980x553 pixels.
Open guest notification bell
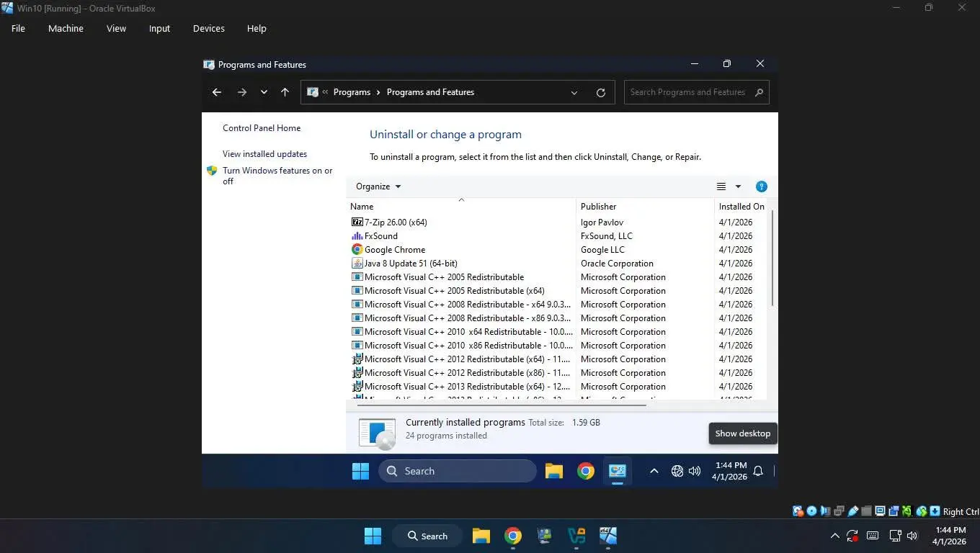click(x=758, y=471)
